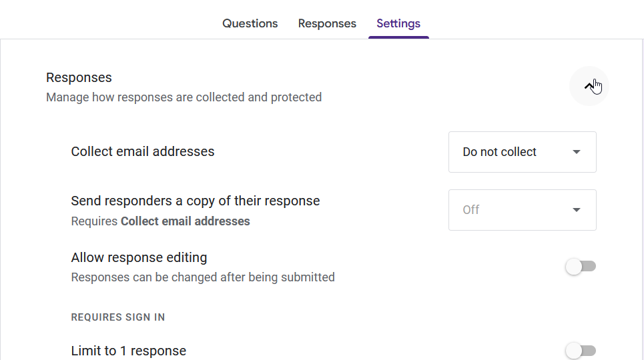644x360 pixels.
Task: Enable the Allow response editing toggle
Action: click(x=580, y=267)
